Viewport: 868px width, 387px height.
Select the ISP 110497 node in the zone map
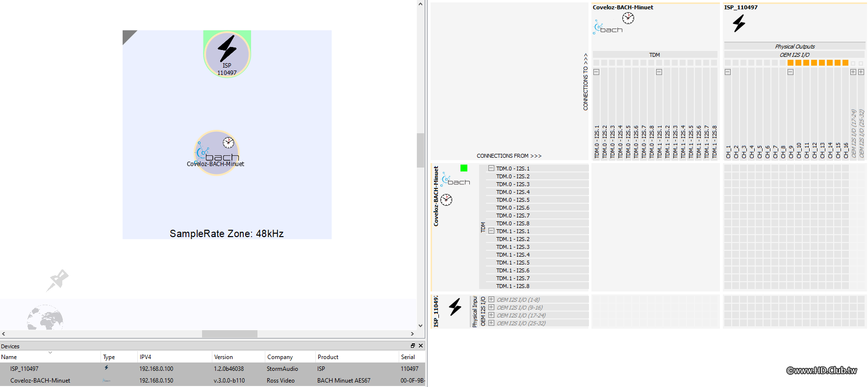click(227, 54)
